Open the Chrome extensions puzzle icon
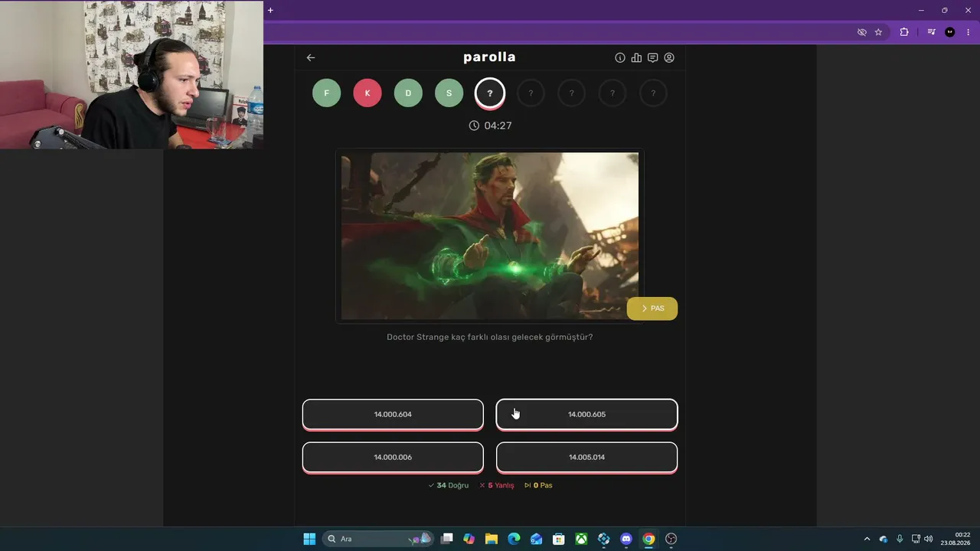The height and width of the screenshot is (551, 980). tap(904, 32)
